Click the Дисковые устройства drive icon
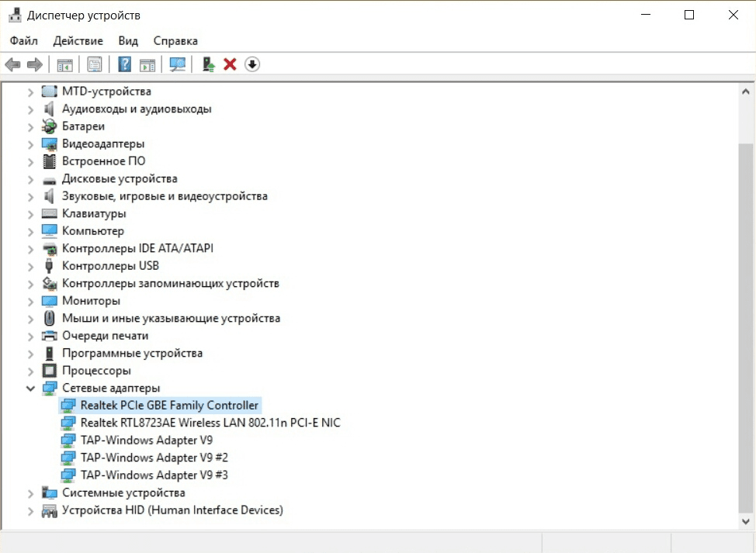 [x=49, y=181]
